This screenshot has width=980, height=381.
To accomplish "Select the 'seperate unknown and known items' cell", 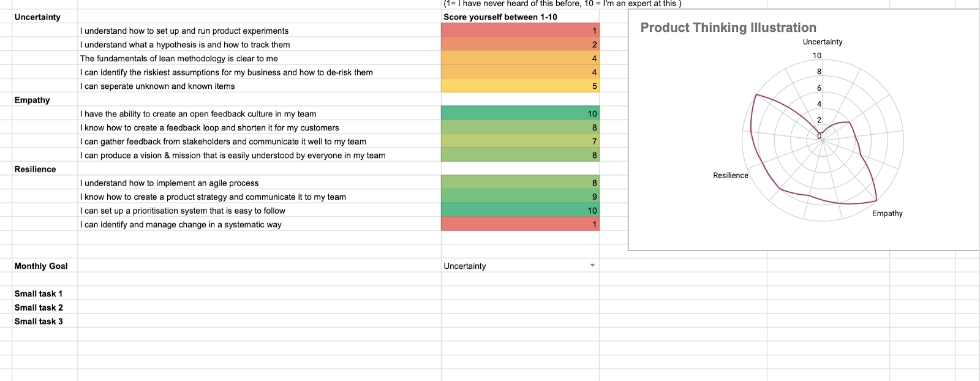I will pyautogui.click(x=157, y=86).
